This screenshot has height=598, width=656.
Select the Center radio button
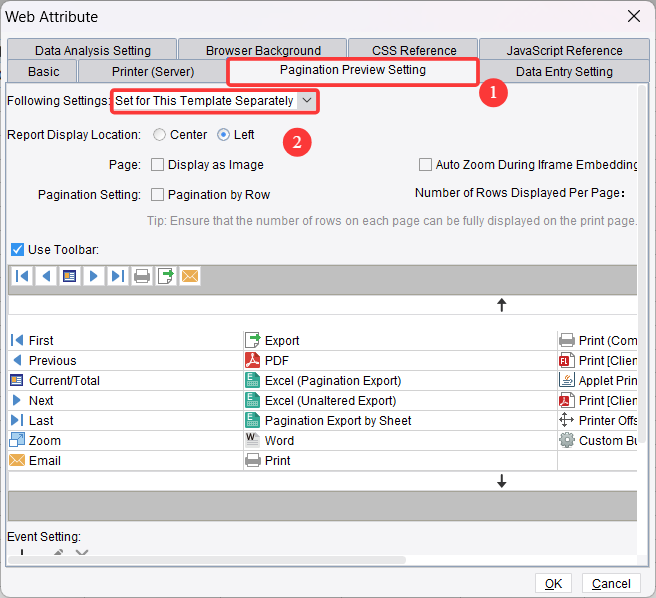(x=159, y=135)
